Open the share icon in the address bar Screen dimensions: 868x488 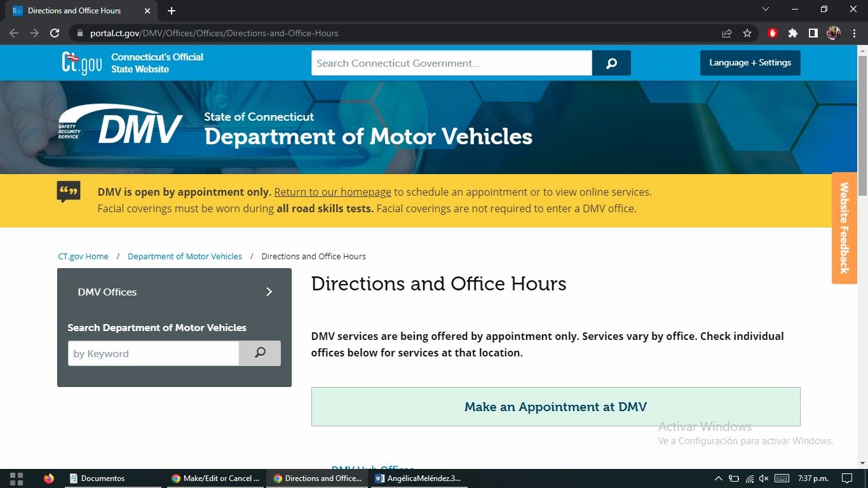coord(726,32)
